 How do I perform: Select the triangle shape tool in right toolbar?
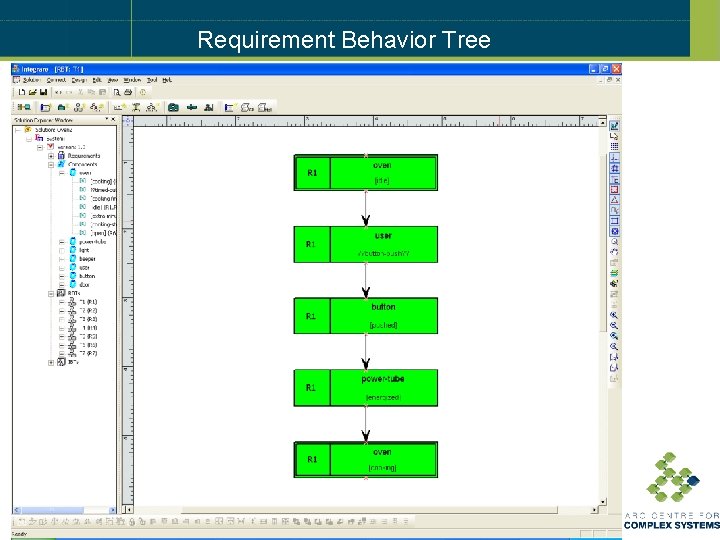click(614, 200)
